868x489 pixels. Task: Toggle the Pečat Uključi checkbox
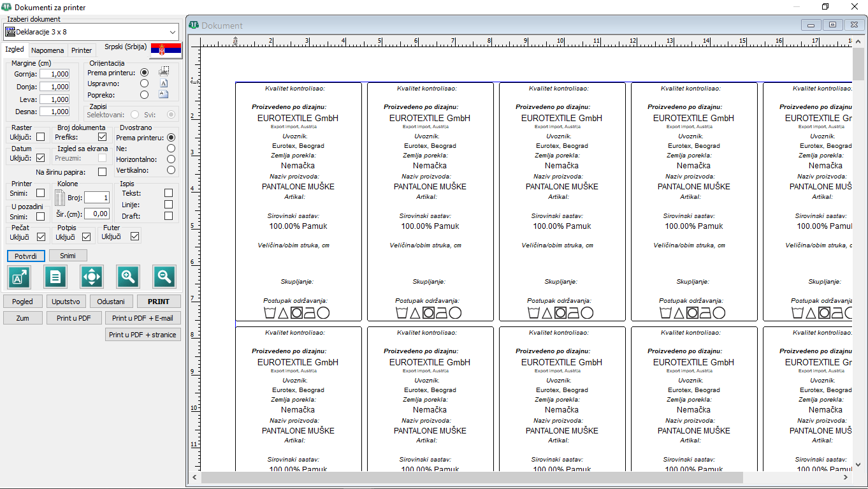click(41, 237)
